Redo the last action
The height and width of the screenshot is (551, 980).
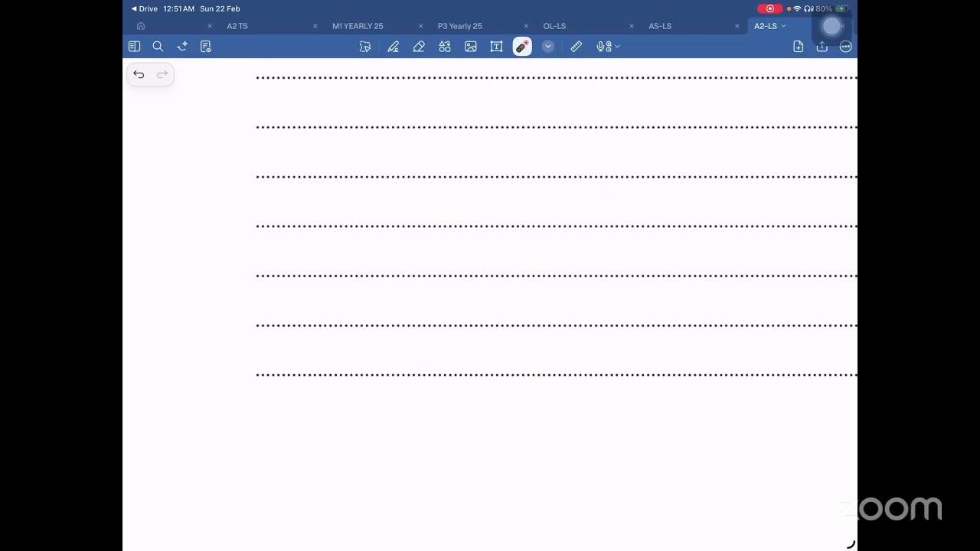coord(162,74)
